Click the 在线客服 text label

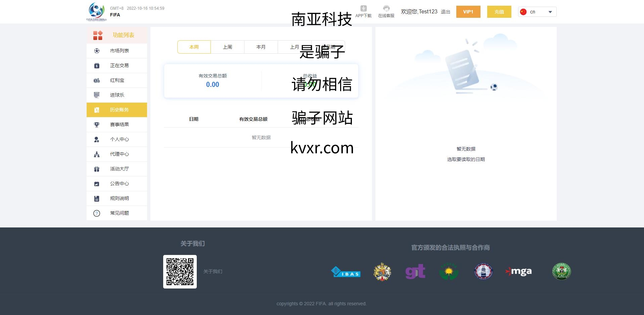click(x=386, y=16)
